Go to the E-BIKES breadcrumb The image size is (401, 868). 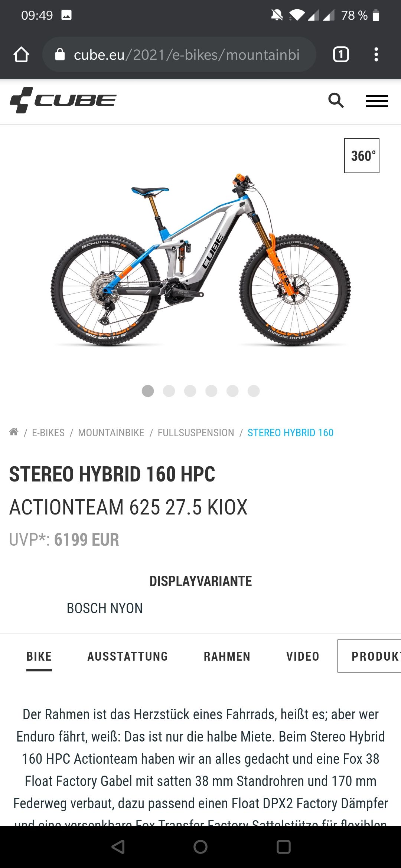(48, 433)
